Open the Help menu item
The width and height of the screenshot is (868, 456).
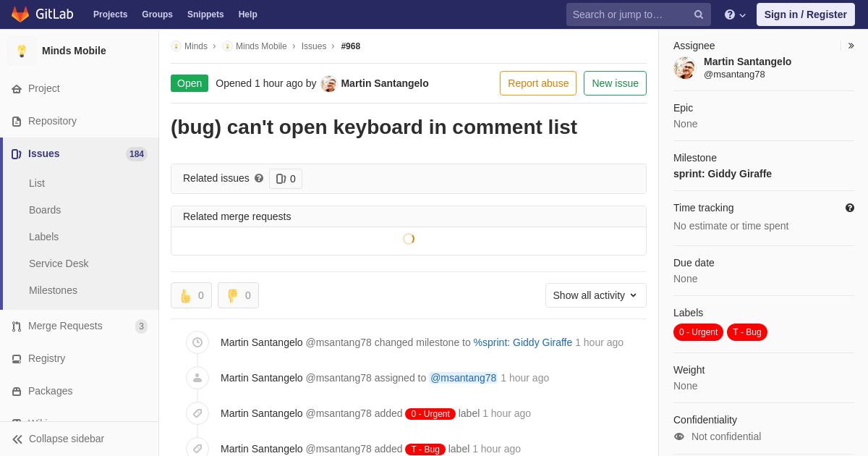coord(248,14)
